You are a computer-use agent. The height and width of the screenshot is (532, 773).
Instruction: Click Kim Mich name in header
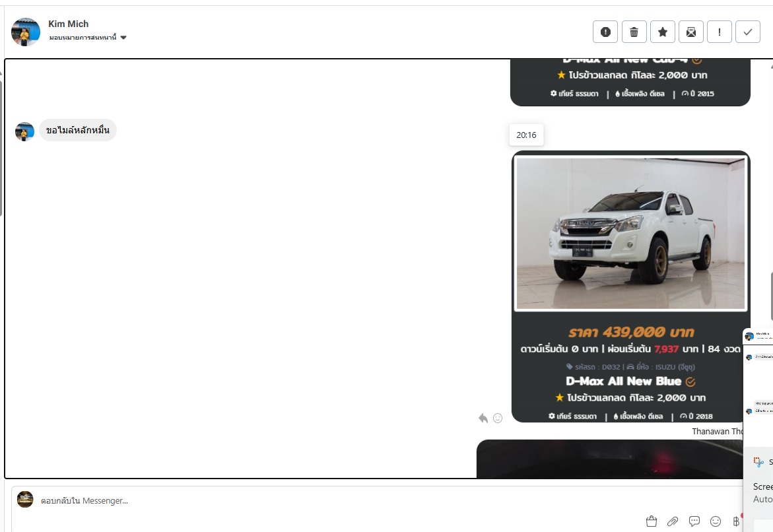click(69, 24)
